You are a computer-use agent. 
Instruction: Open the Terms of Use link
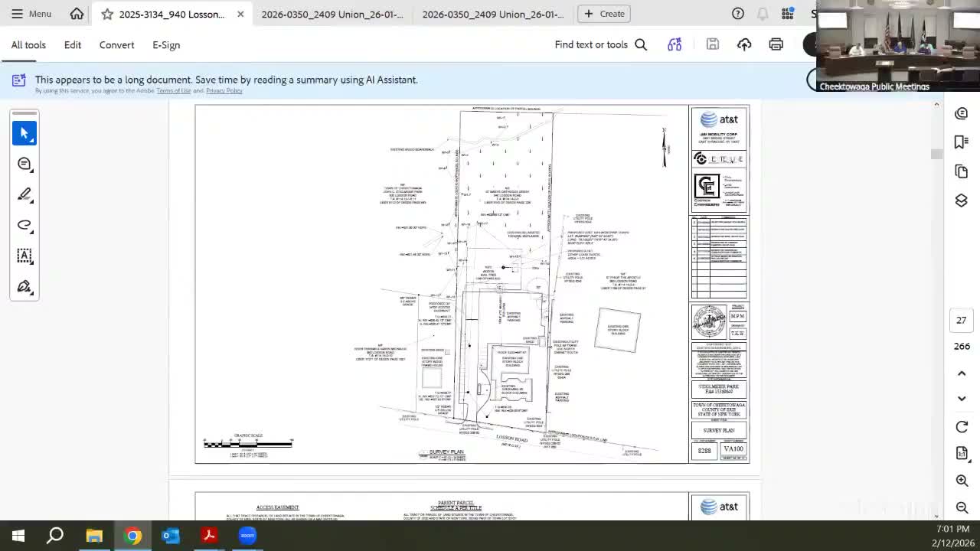pyautogui.click(x=174, y=91)
